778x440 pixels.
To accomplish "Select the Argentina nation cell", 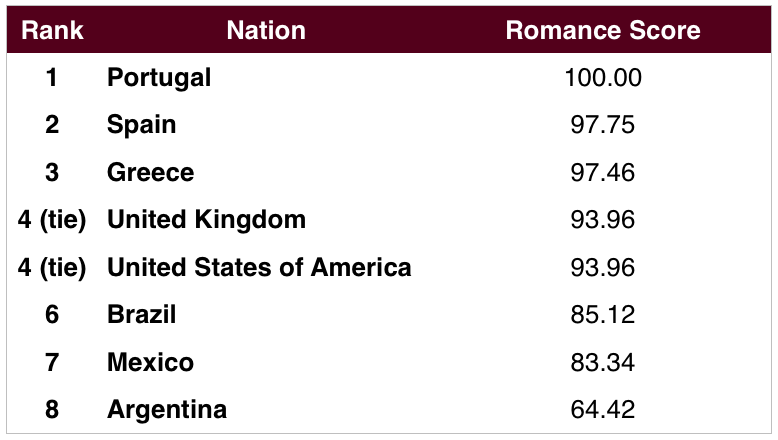I will point(167,410).
